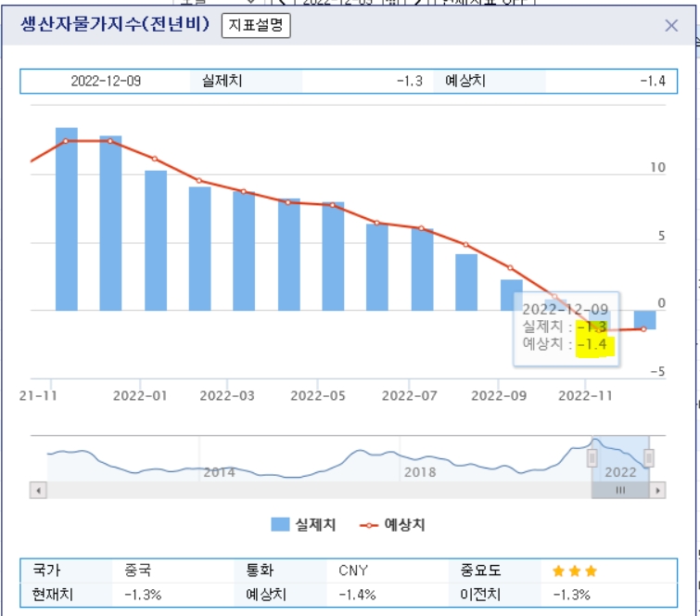Image resolution: width=700 pixels, height=616 pixels.
Task: Click the 예상치 value -1.4 in the header row
Action: pos(653,81)
